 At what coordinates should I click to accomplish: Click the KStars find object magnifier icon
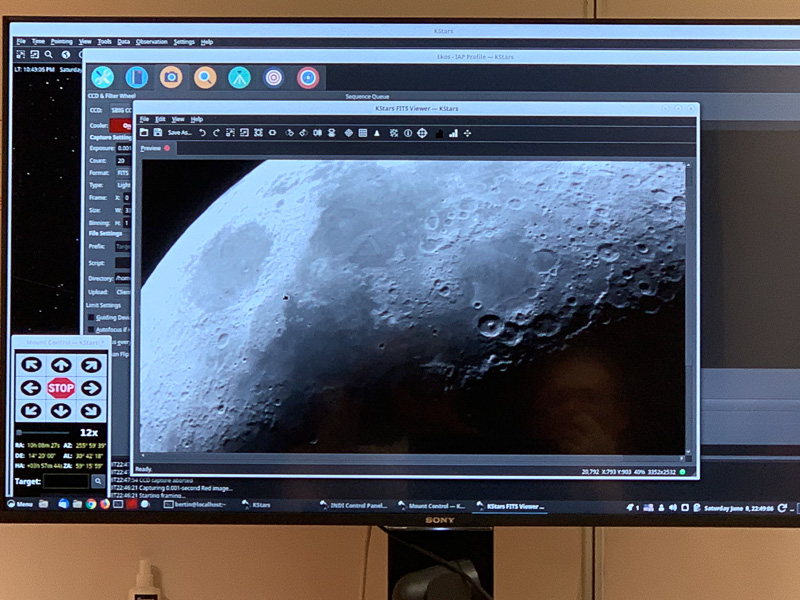(48, 54)
